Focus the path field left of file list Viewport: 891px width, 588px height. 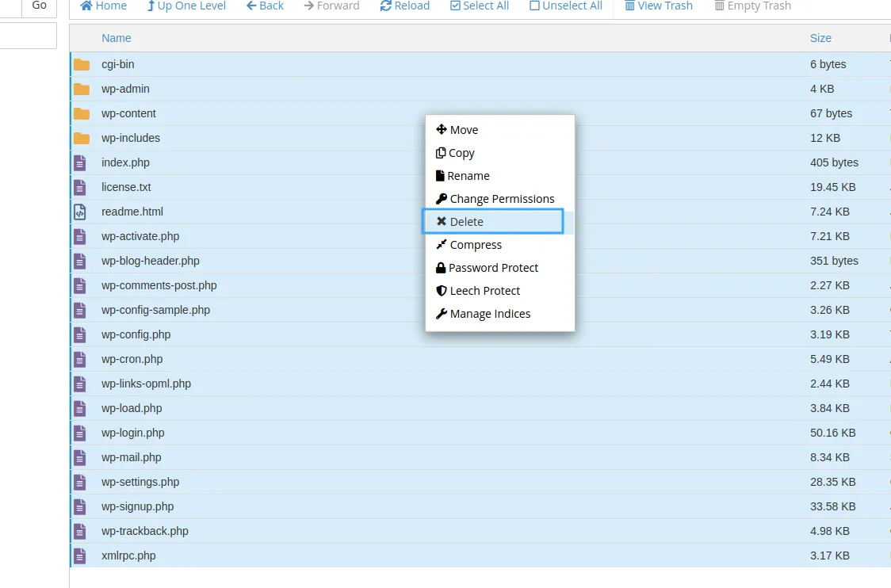[28, 36]
